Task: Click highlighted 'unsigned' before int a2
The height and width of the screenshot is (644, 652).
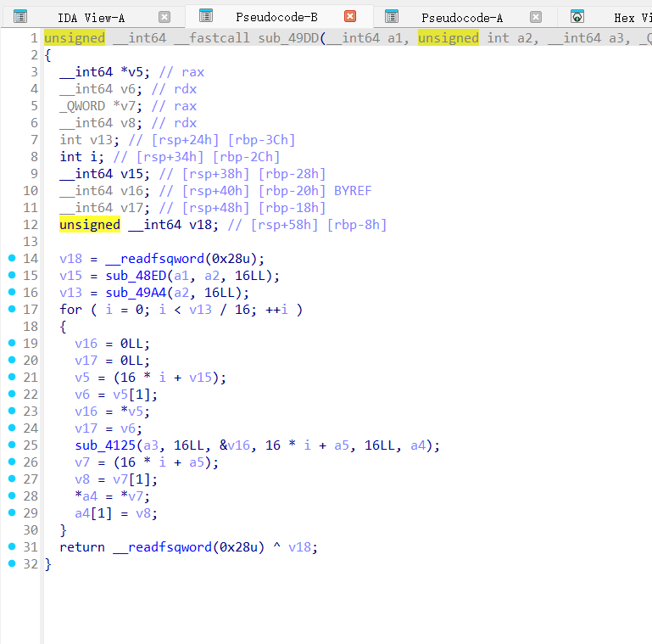Action: pyautogui.click(x=449, y=38)
